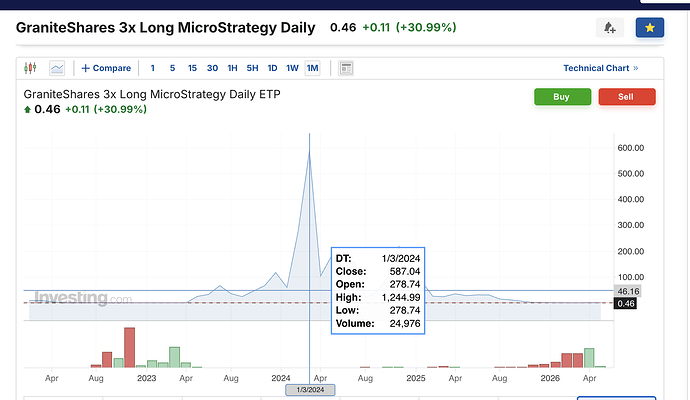This screenshot has height=400, width=690.
Task: Select the 5 minute interval
Action: (172, 68)
